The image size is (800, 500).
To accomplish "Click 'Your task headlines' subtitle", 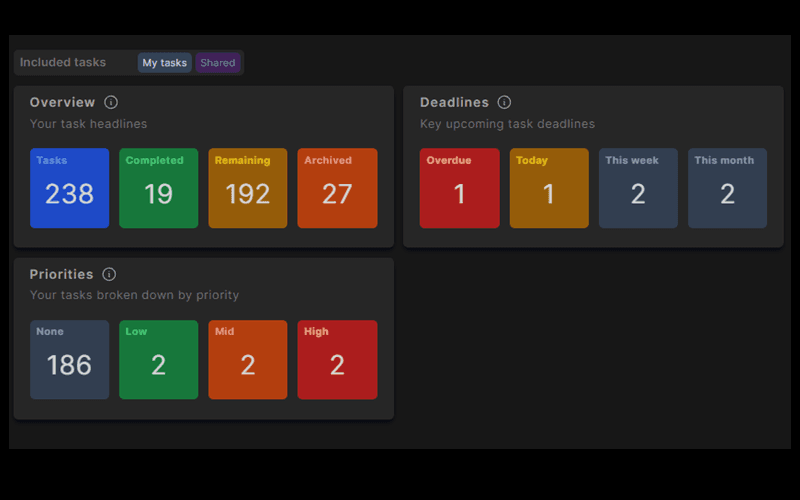I will point(88,124).
